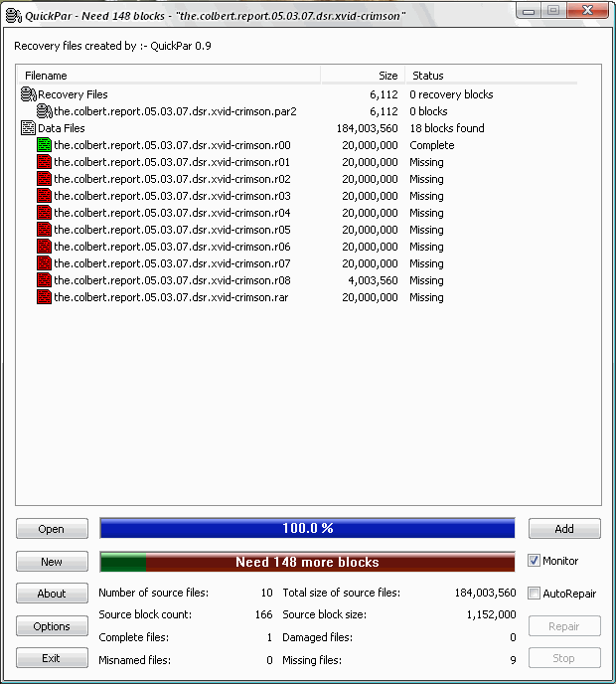The image size is (616, 684).
Task: Click the Source block size value 1,152,000
Action: pyautogui.click(x=492, y=614)
